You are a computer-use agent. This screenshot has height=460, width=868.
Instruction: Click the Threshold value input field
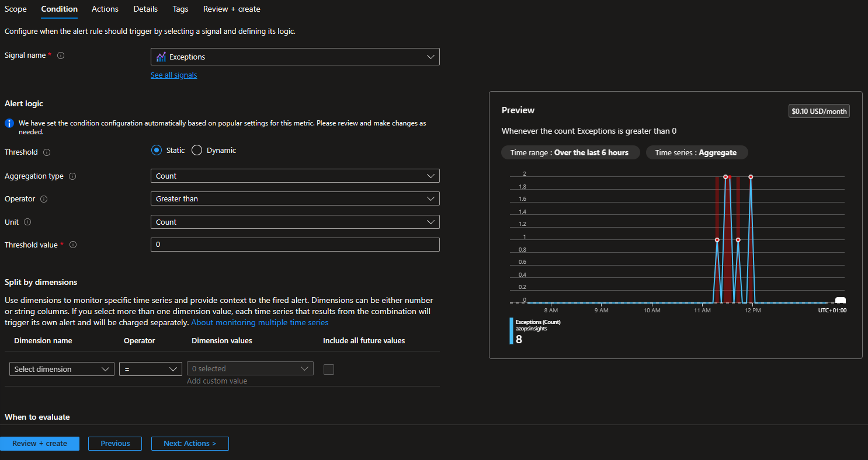(x=295, y=245)
